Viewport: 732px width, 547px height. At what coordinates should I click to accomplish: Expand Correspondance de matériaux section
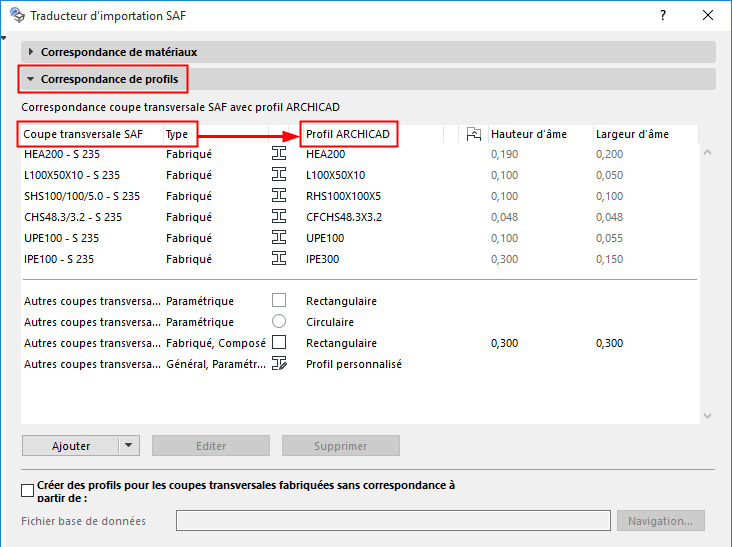pyautogui.click(x=30, y=52)
